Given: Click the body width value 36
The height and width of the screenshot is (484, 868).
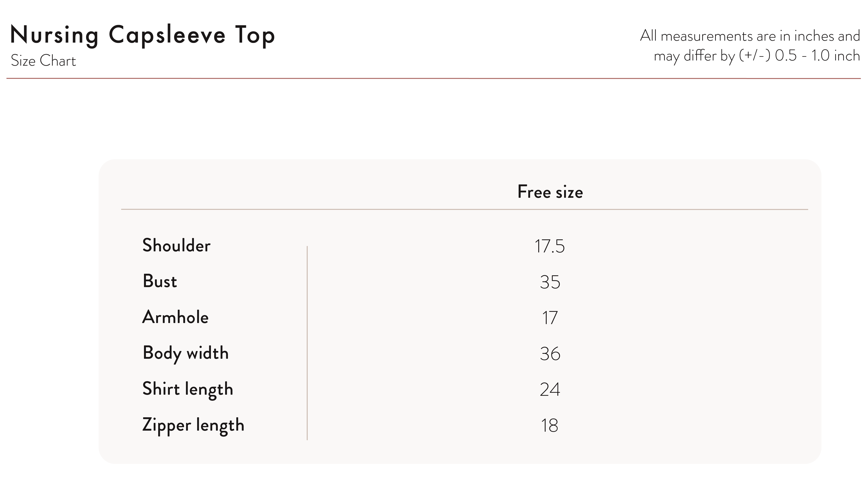Looking at the screenshot, I should click(x=550, y=354).
